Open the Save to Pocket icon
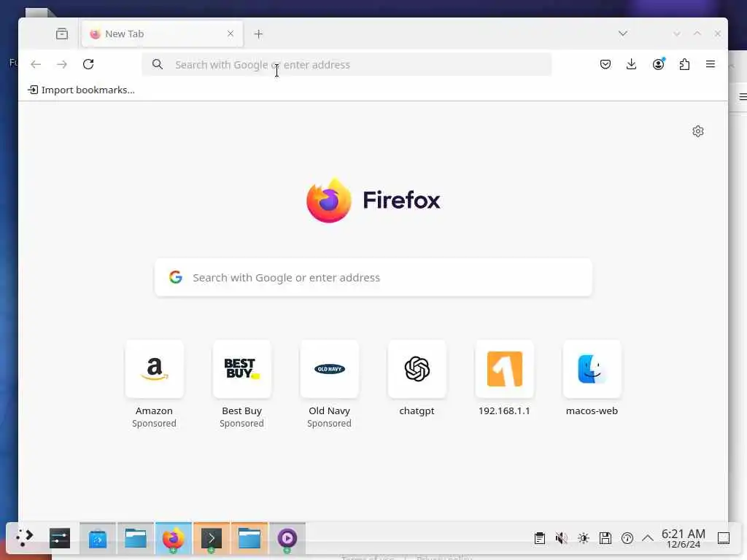Screen dimensions: 747x560 (x=605, y=64)
